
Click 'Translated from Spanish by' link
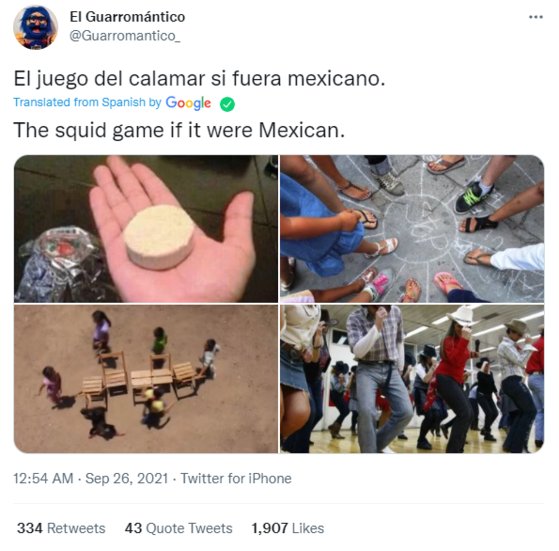tap(87, 102)
